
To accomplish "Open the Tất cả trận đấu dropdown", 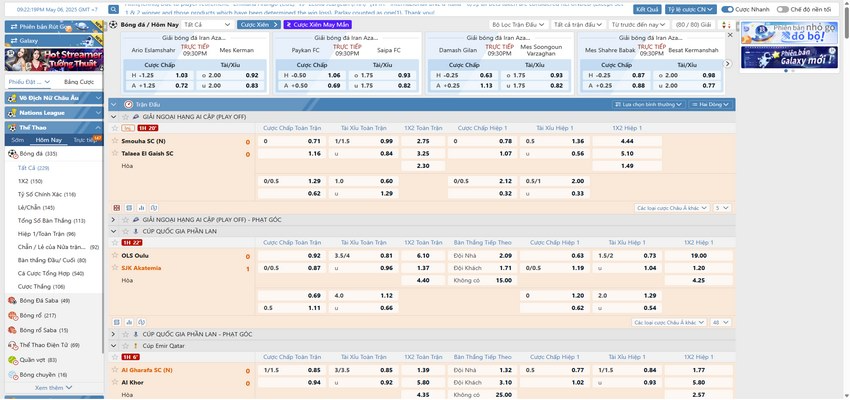I will click(578, 25).
